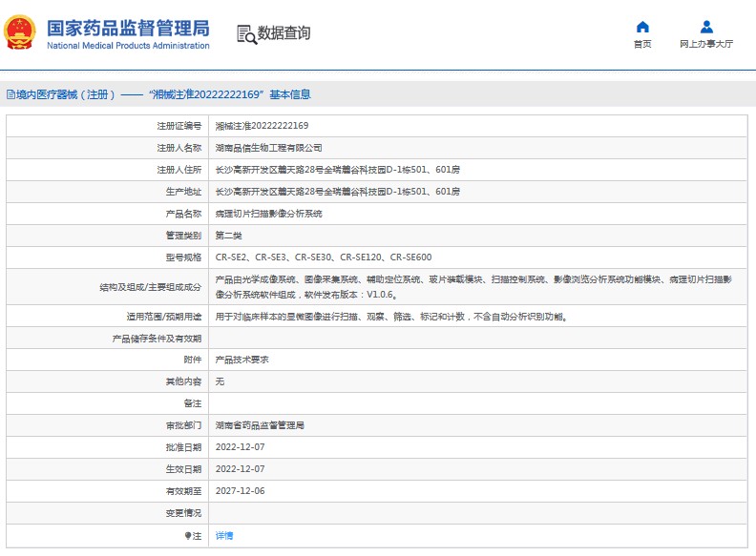Click the 变更情况 label

(183, 513)
